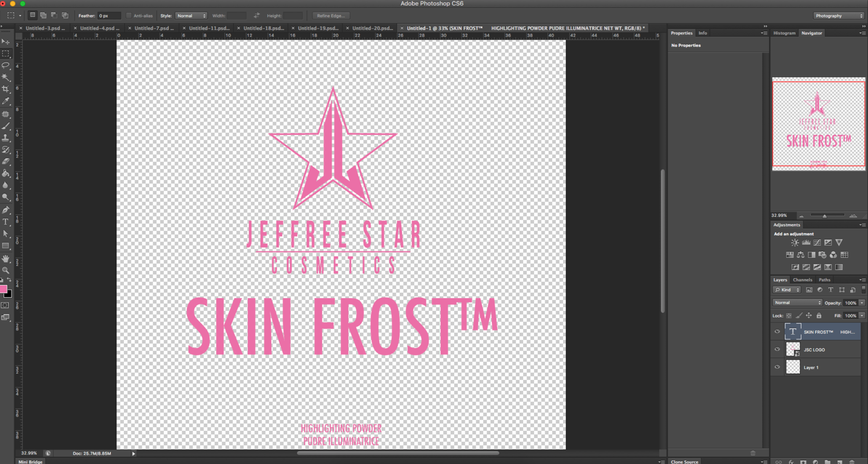Image resolution: width=868 pixels, height=464 pixels.
Task: Select the JSC LOGO layer row
Action: click(816, 349)
